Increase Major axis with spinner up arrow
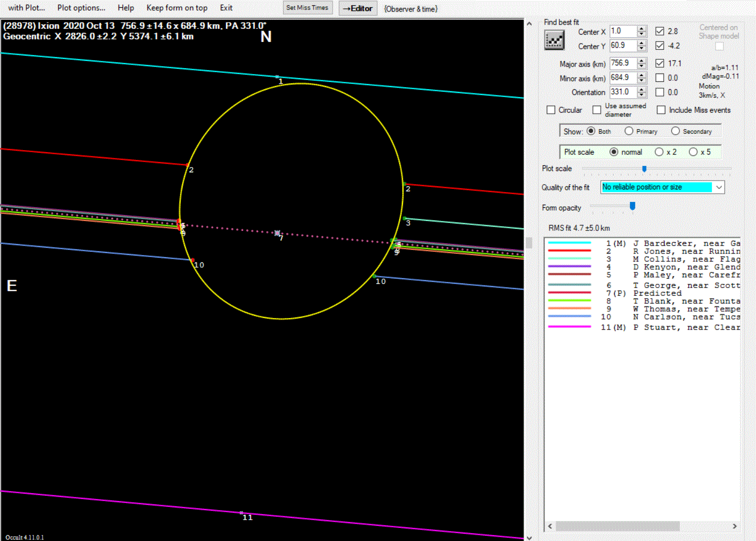 [x=642, y=60]
